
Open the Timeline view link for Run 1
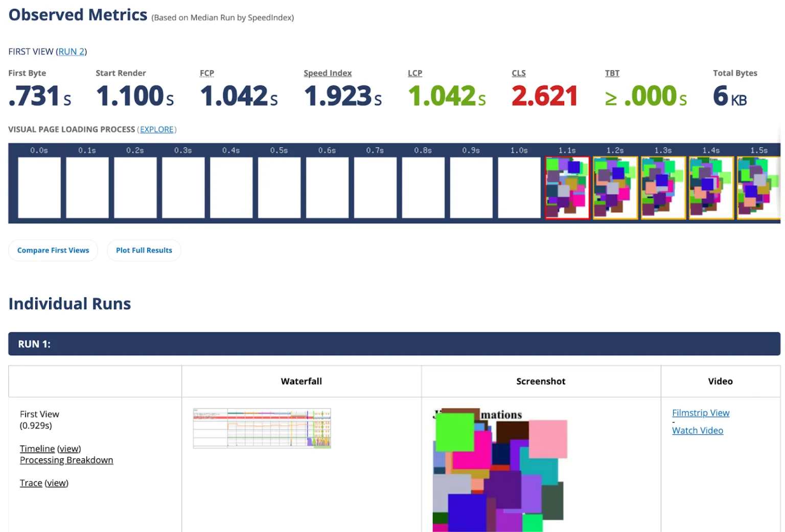[69, 448]
